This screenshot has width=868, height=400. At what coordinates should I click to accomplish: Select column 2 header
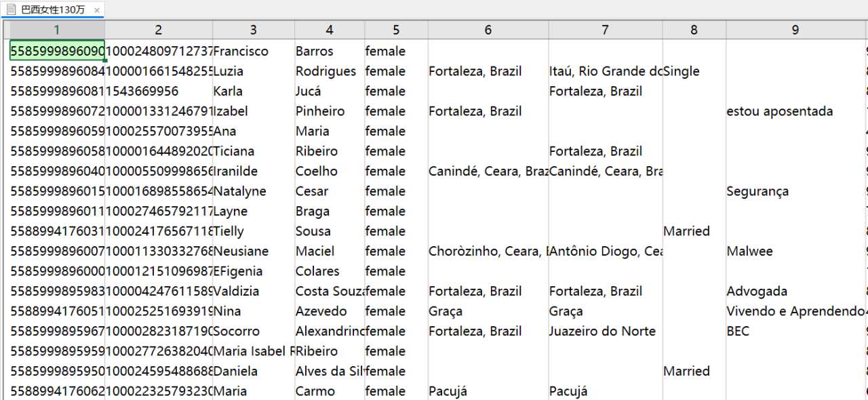click(159, 30)
